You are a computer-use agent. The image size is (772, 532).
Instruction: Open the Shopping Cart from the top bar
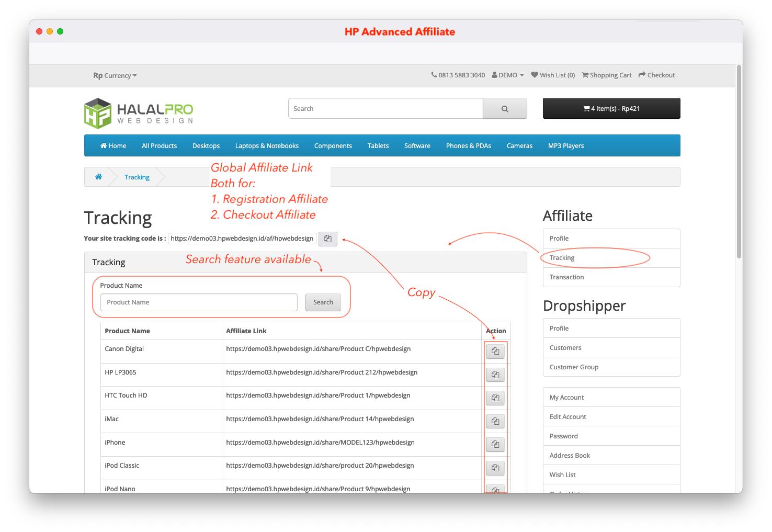pos(606,75)
